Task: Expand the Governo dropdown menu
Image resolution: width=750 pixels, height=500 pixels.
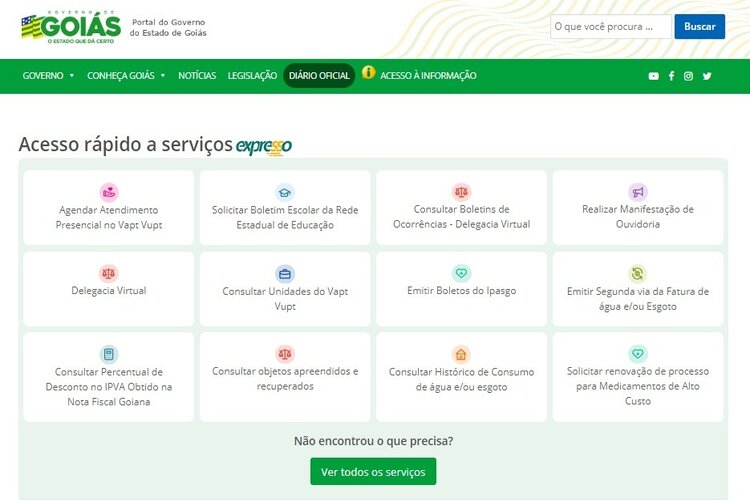Action: point(48,76)
